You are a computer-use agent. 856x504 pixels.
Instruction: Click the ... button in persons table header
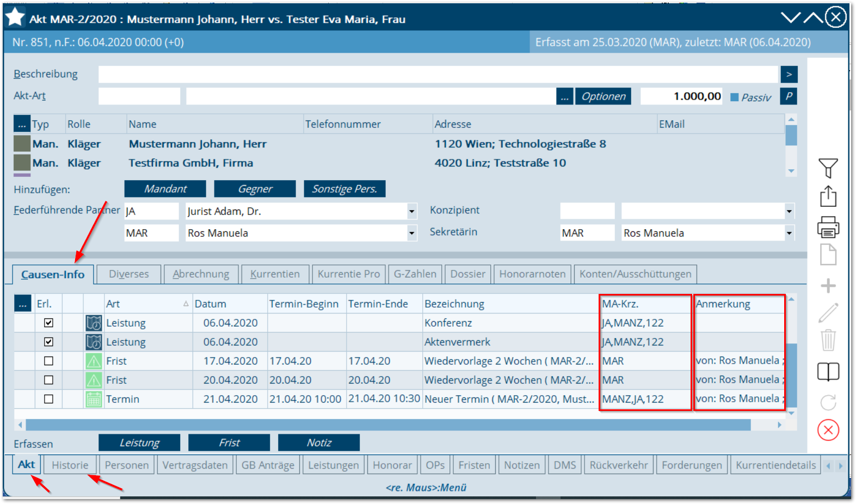(22, 124)
